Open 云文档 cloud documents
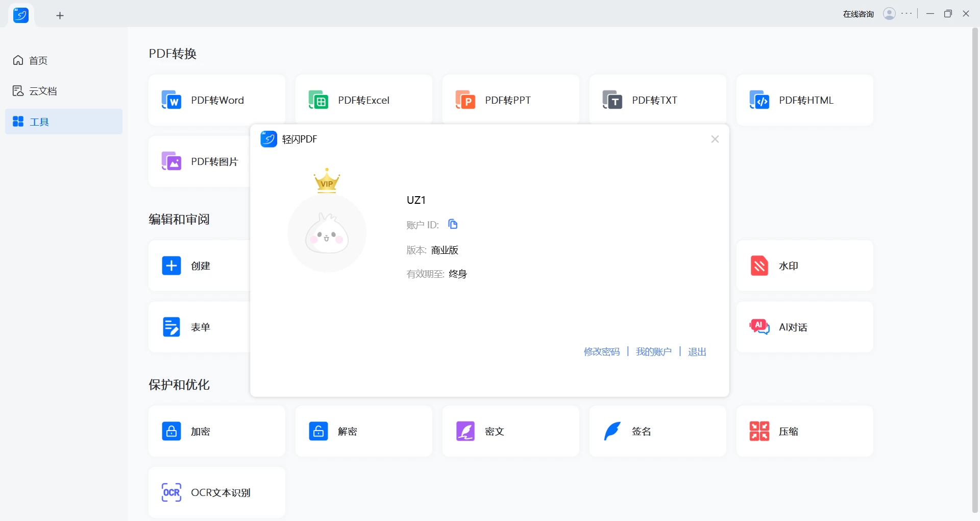Screen dimensions: 980x521 [x=64, y=91]
